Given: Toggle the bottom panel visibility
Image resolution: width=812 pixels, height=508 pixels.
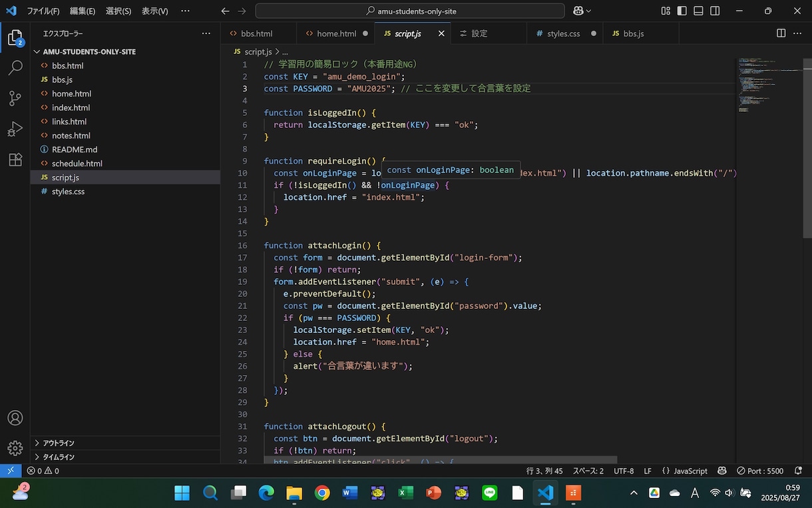Looking at the screenshot, I should [698, 11].
